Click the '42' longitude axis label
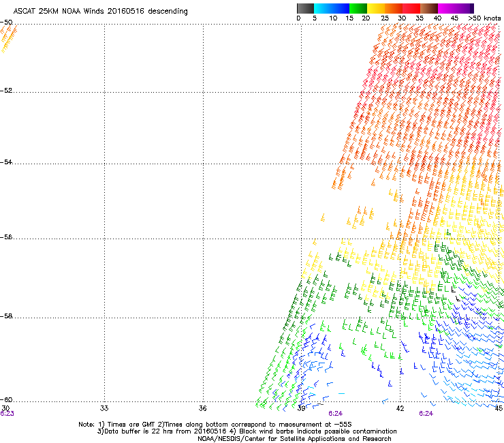The image size is (504, 443). 400,408
